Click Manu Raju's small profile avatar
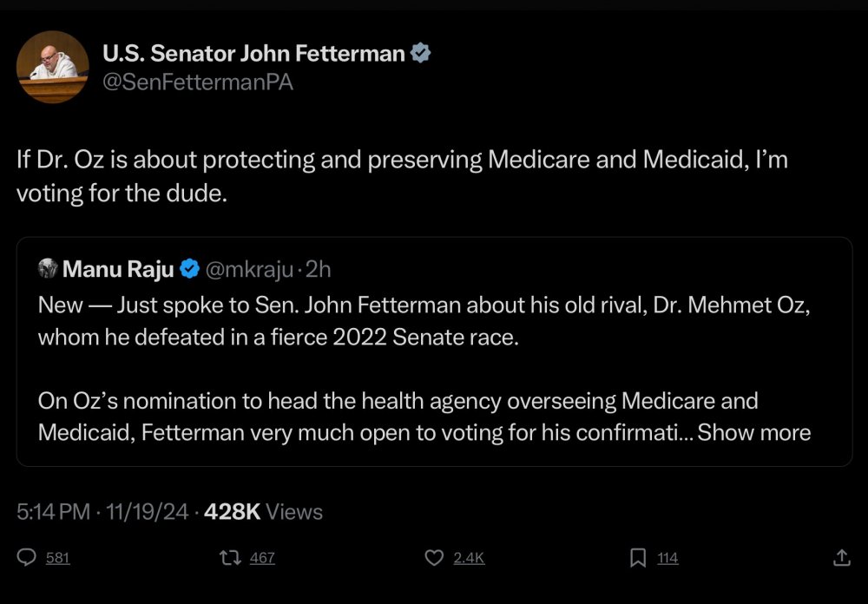 tap(48, 270)
